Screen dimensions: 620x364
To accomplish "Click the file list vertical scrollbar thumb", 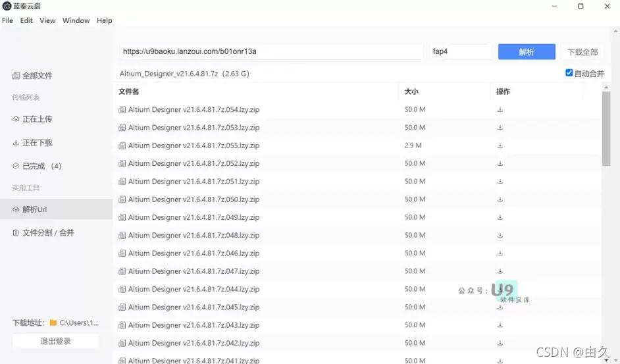I will 606,128.
